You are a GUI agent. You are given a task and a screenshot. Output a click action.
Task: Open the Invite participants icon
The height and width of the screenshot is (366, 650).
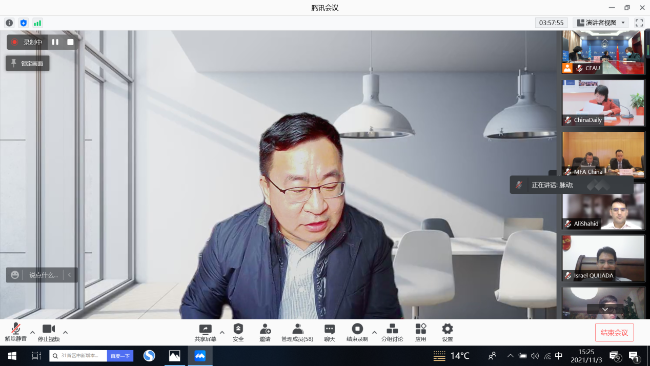265,332
